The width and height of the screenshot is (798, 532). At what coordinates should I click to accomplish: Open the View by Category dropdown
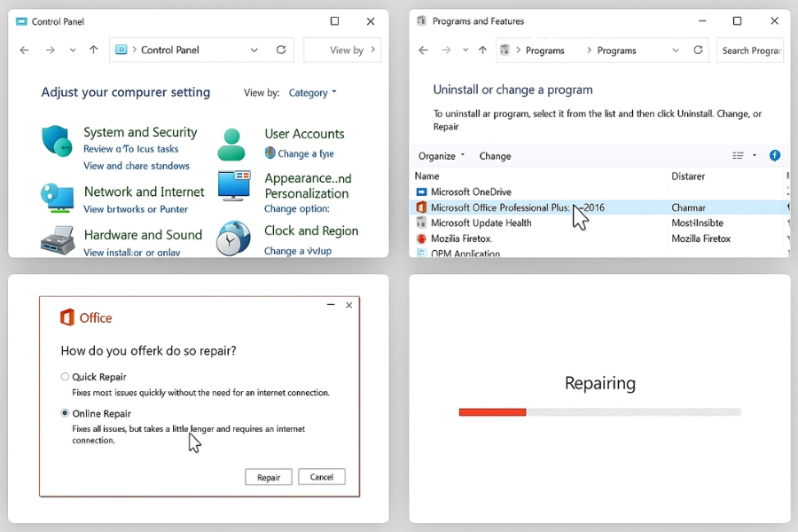pyautogui.click(x=312, y=93)
